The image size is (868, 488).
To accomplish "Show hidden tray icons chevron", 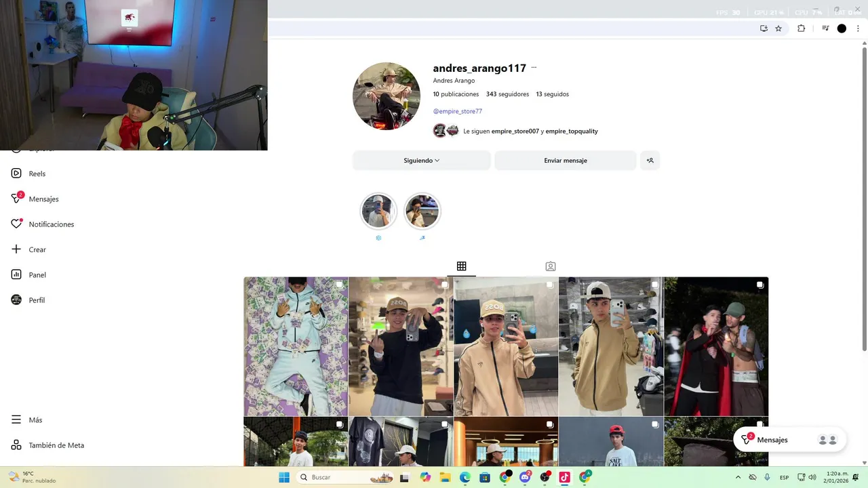I will point(738,477).
